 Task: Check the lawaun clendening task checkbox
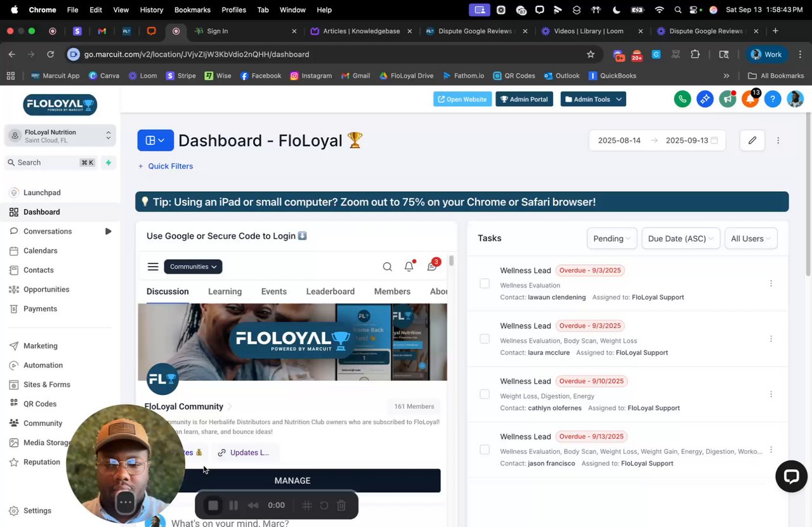click(x=485, y=284)
